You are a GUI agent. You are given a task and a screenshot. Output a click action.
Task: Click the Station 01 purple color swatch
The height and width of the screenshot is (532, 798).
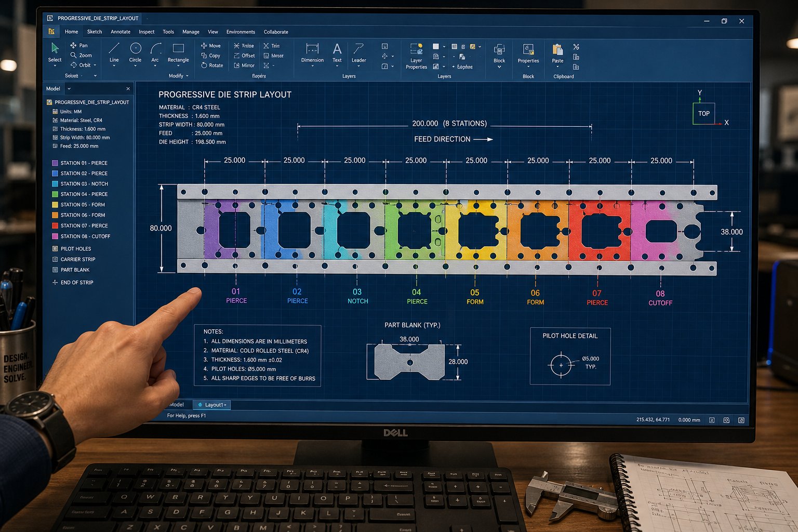pos(55,163)
